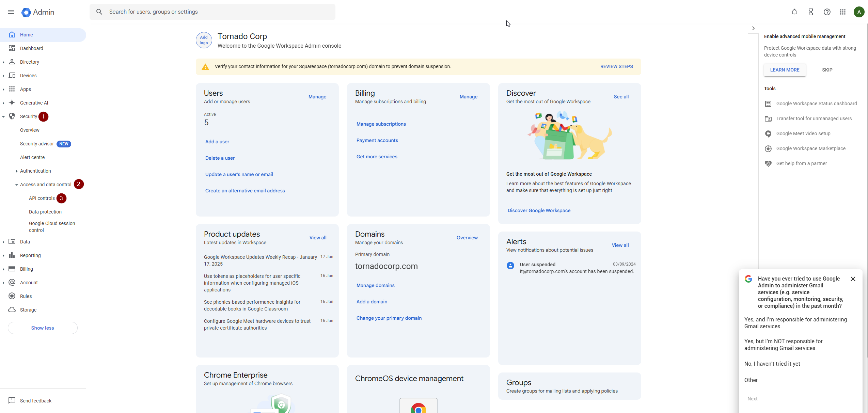
Task: Open API controls in sidebar
Action: coord(42,198)
